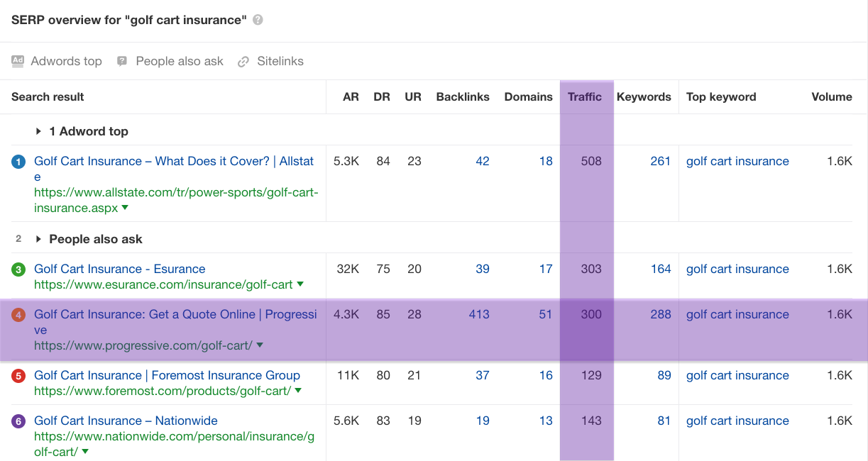Click 288 keywords link for Progressive
Screen dimensions: 868x461
pyautogui.click(x=660, y=314)
